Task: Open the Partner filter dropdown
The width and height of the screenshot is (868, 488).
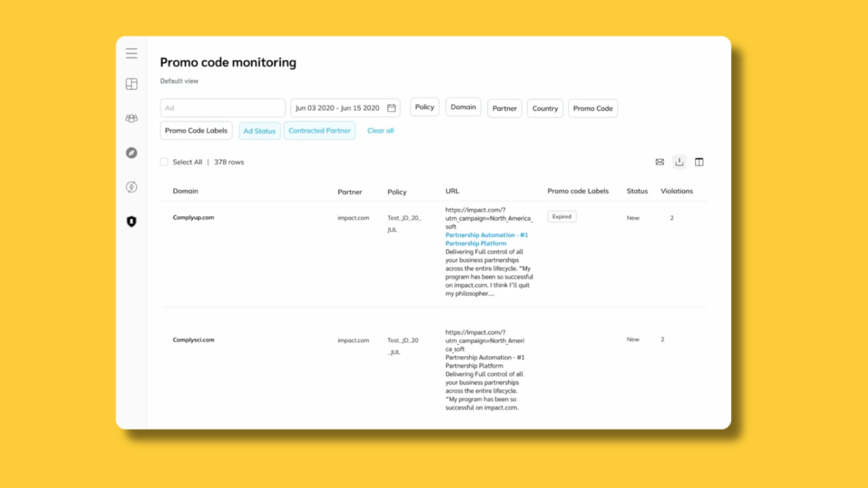Action: [504, 108]
